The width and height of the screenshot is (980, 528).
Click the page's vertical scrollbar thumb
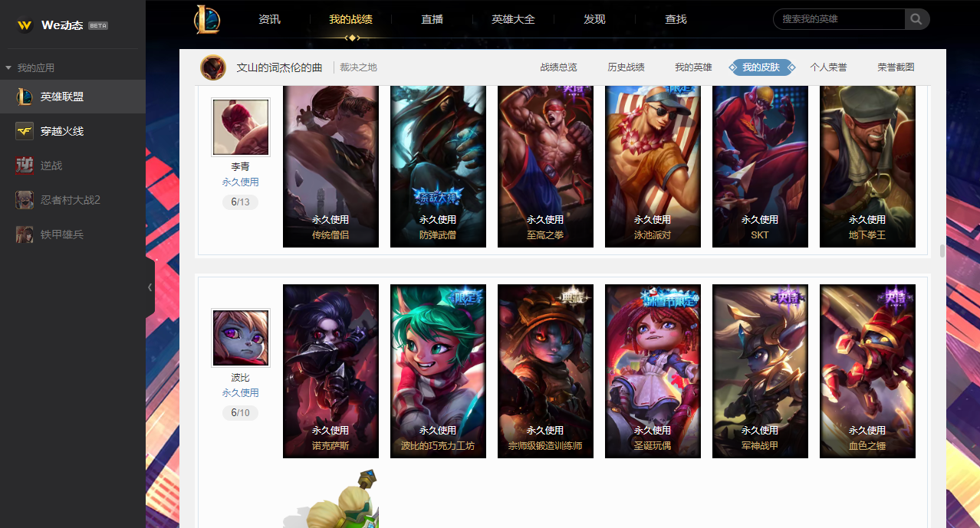[x=942, y=251]
